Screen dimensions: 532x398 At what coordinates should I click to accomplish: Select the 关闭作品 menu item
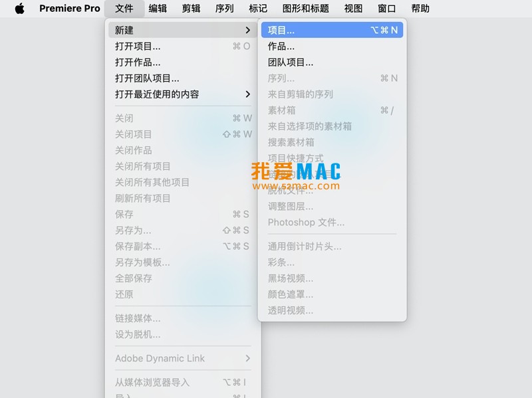pos(183,150)
